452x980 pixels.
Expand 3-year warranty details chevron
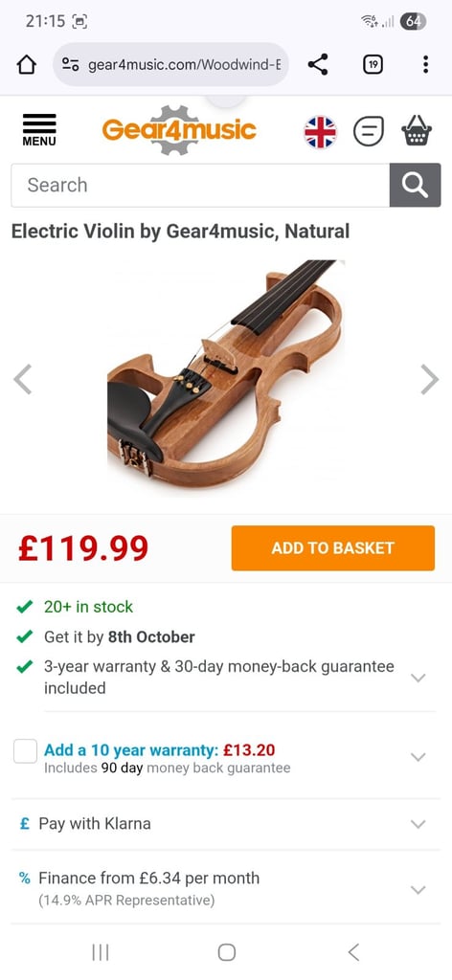point(418,678)
